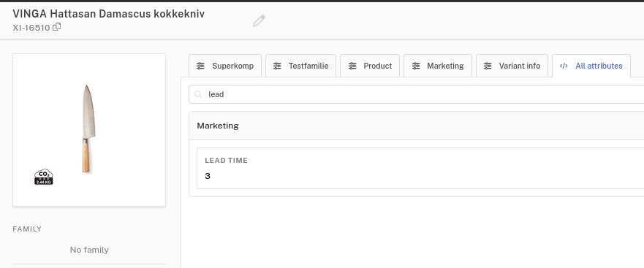Image resolution: width=644 pixels, height=268 pixels.
Task: Switch to the Superkomp tab
Action: pyautogui.click(x=225, y=66)
